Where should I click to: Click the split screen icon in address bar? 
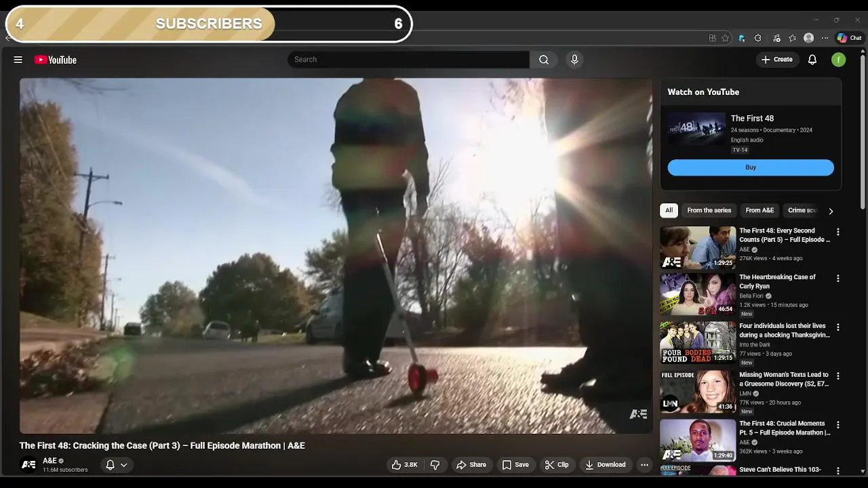click(x=712, y=38)
